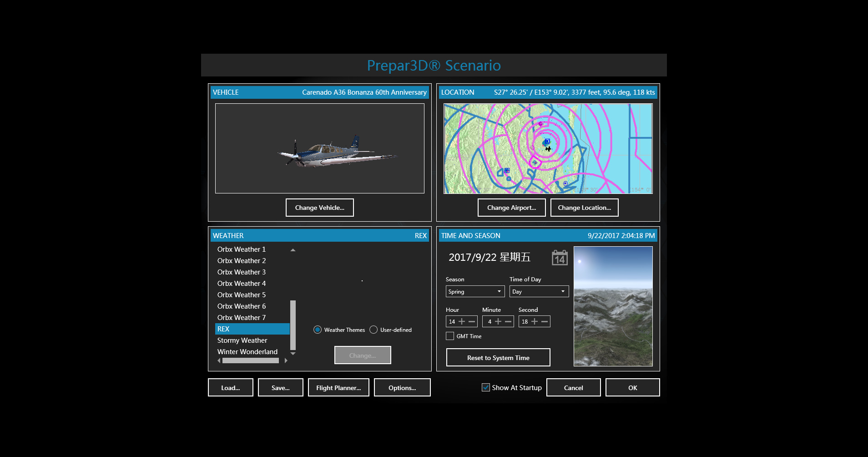Screen dimensions: 868x457
Task: Decrease the Minute value with minus
Action: (x=508, y=321)
